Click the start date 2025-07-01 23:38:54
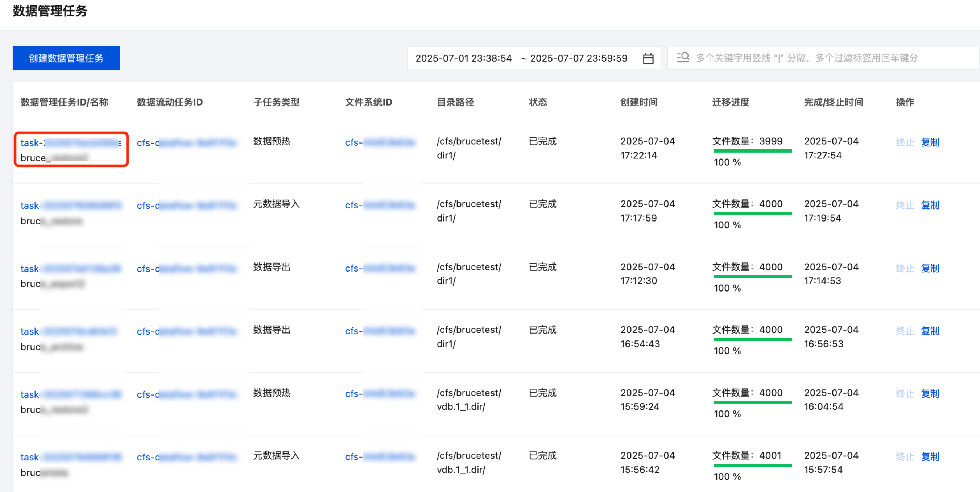This screenshot has width=980, height=492. 463,58
